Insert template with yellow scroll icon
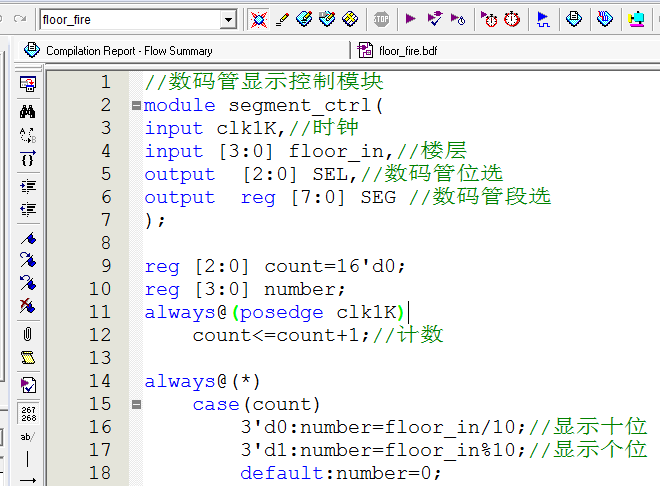Viewport: 660px width, 486px height. coord(28,357)
